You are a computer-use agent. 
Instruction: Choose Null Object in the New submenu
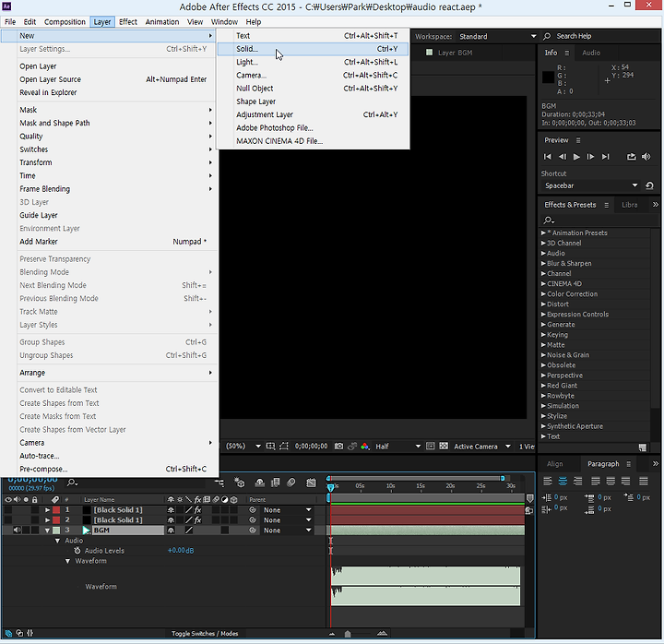[313, 89]
